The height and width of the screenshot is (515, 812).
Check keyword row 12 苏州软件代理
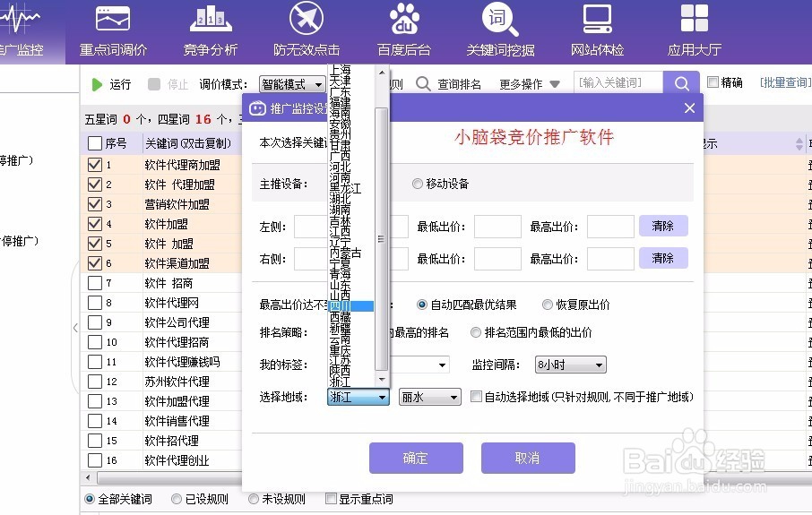(95, 382)
